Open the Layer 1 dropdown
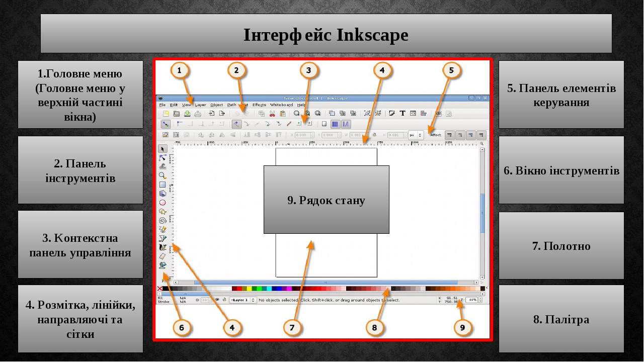 tap(243, 300)
